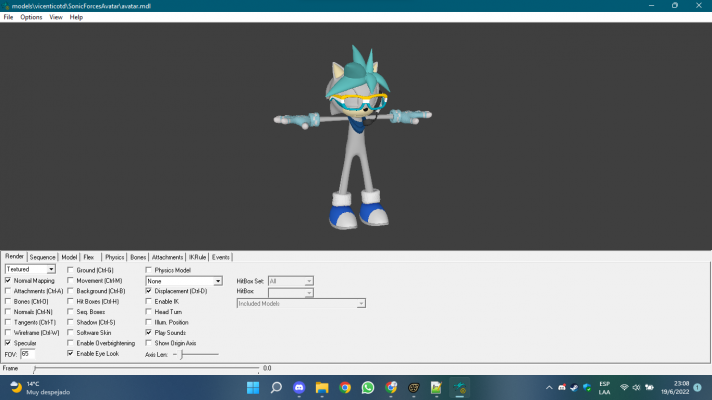Screen dimensions: 712x400
Task: Click the FOV input field
Action: click(27, 354)
